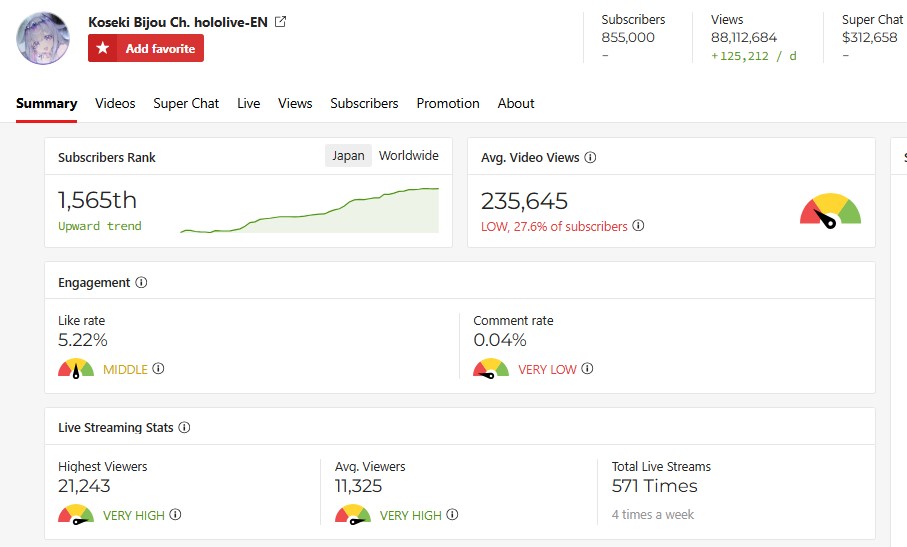Image resolution: width=907 pixels, height=547 pixels.
Task: Click the Highest Viewers gauge icon
Action: click(x=76, y=515)
